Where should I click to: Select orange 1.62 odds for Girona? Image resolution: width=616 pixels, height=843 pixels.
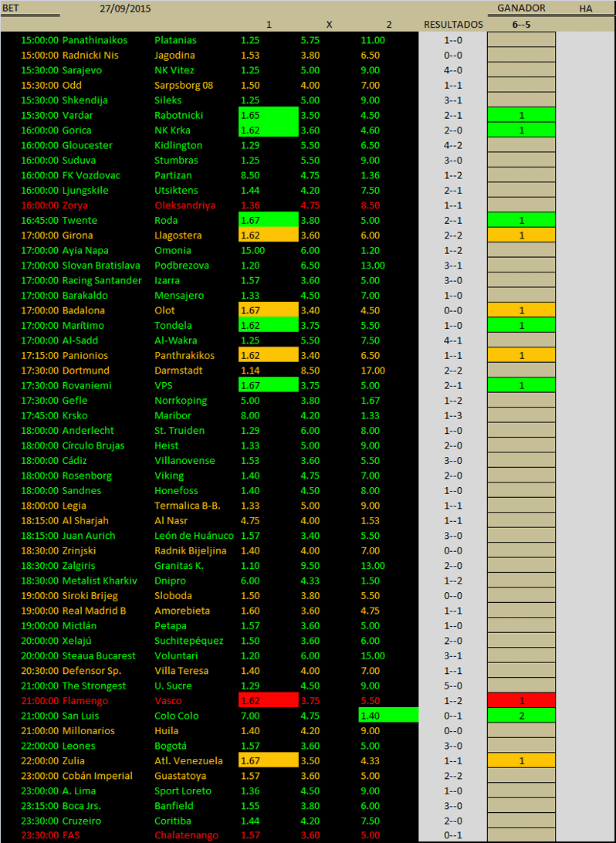(x=268, y=235)
